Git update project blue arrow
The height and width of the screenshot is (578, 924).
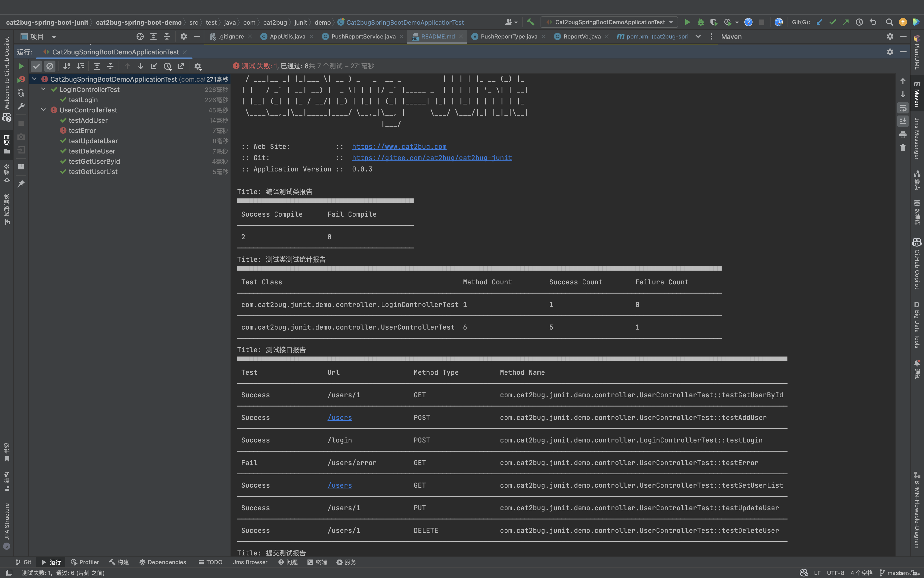[x=819, y=22]
